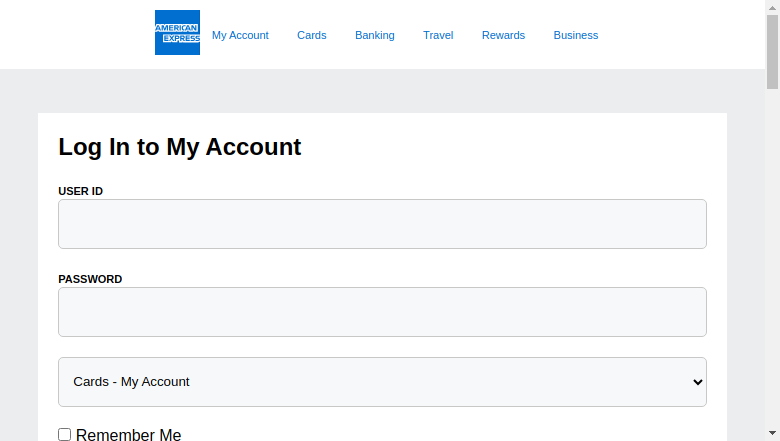780x441 pixels.
Task: Open the Travel navigation link
Action: point(438,35)
